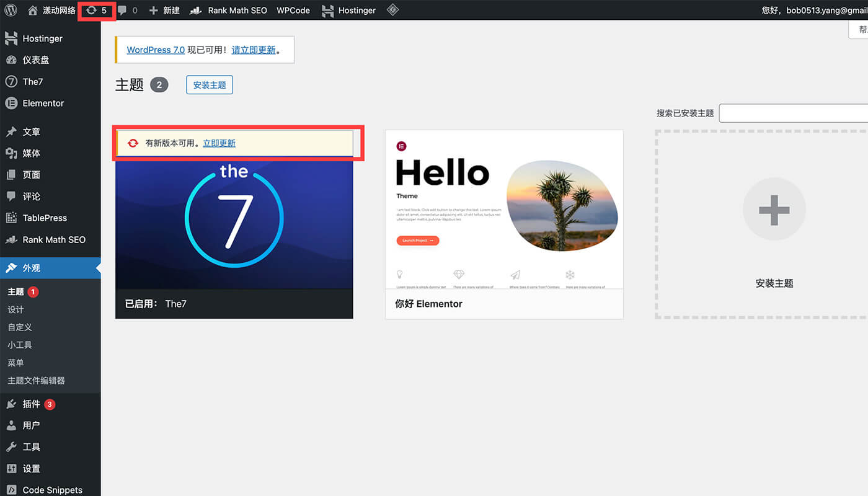The width and height of the screenshot is (868, 496).
Task: Click the TablePress table icon
Action: [11, 218]
